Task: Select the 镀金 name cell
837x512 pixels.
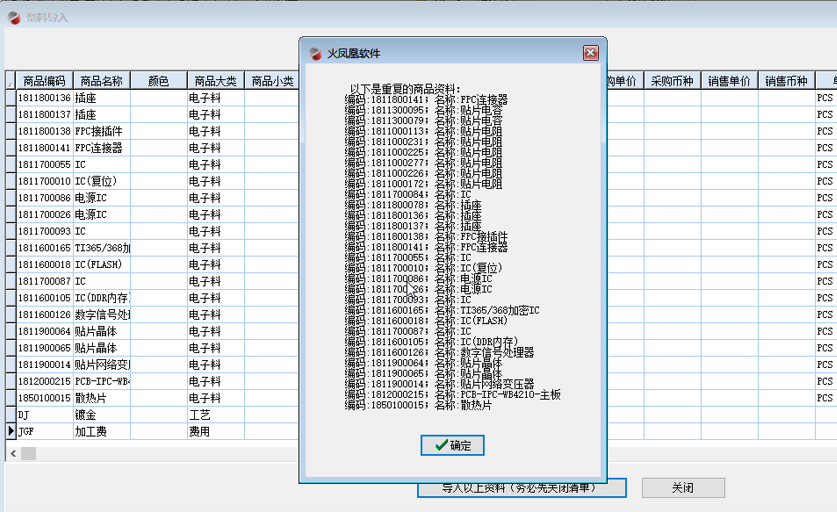Action: click(101, 415)
